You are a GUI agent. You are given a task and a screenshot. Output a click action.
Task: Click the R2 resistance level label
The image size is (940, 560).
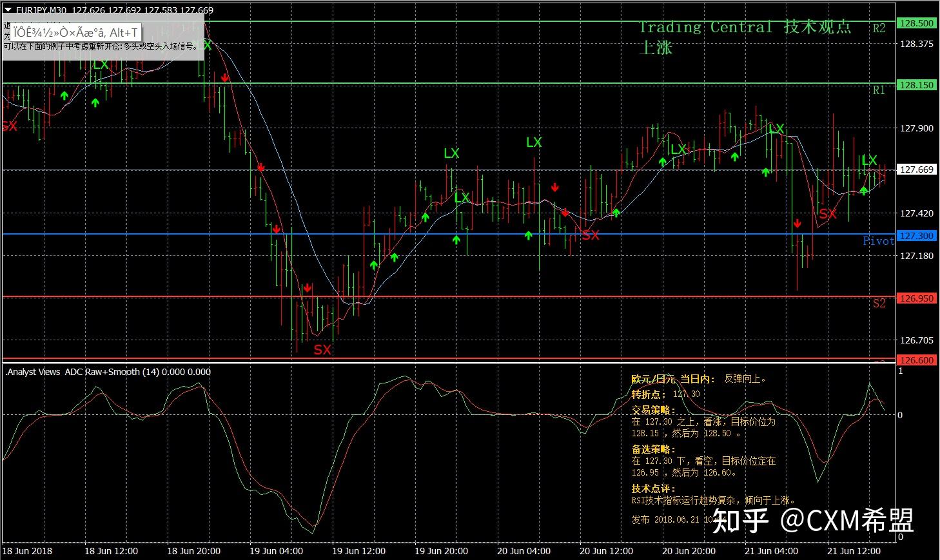(879, 28)
